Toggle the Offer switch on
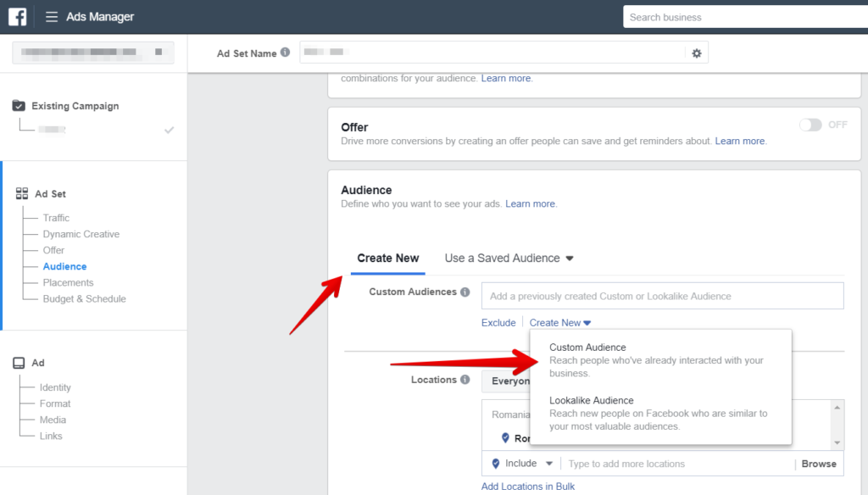The height and width of the screenshot is (495, 868). [x=810, y=125]
